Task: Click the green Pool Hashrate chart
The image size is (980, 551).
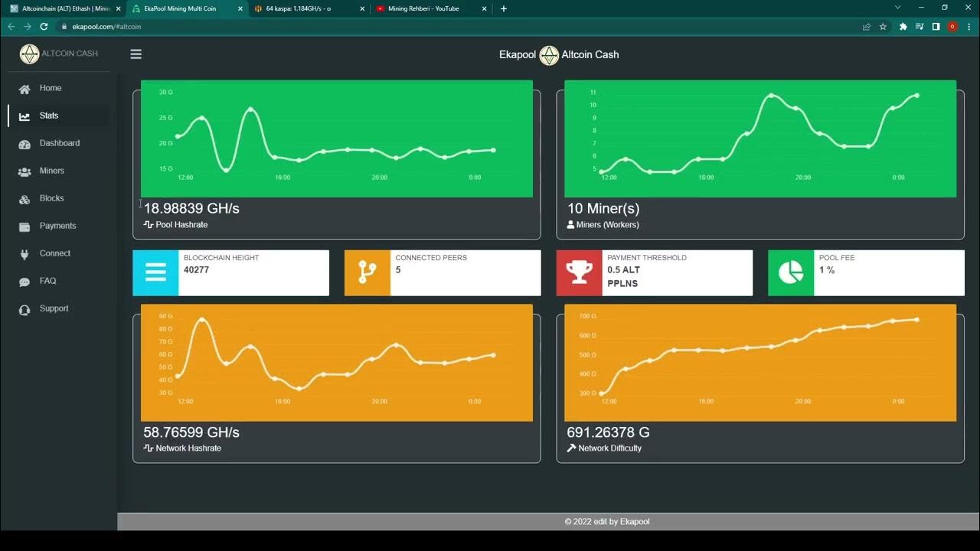Action: 337,139
